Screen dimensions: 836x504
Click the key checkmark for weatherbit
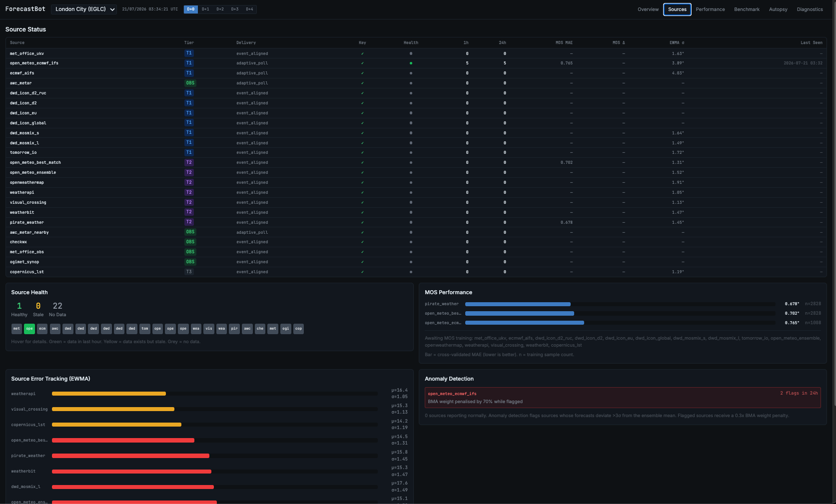pyautogui.click(x=362, y=212)
